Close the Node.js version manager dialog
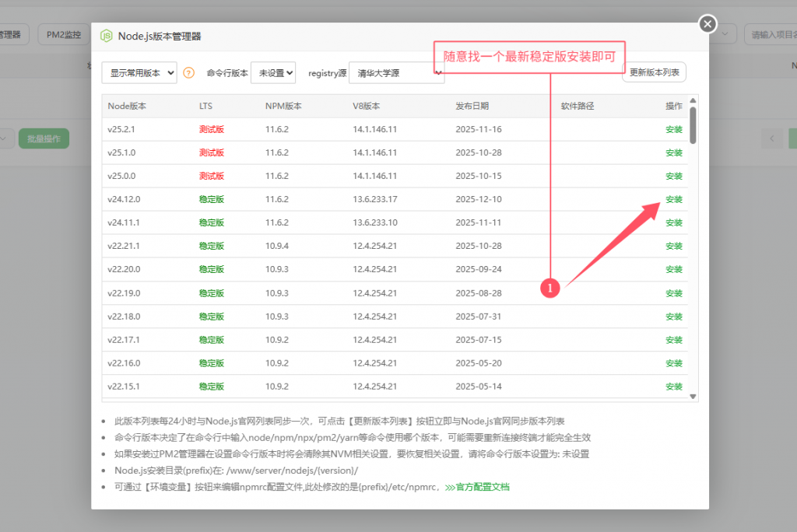797x532 pixels. pyautogui.click(x=707, y=24)
